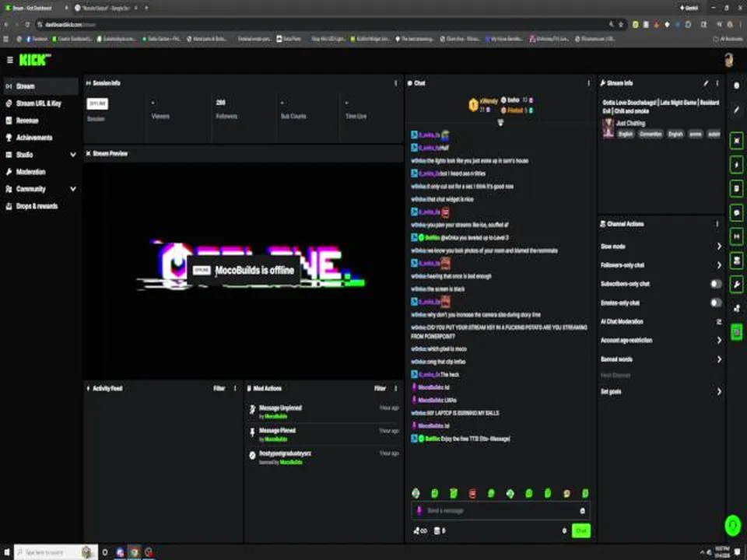The height and width of the screenshot is (560, 747).
Task: Reload the page with the browser refresh icon
Action: [28, 24]
